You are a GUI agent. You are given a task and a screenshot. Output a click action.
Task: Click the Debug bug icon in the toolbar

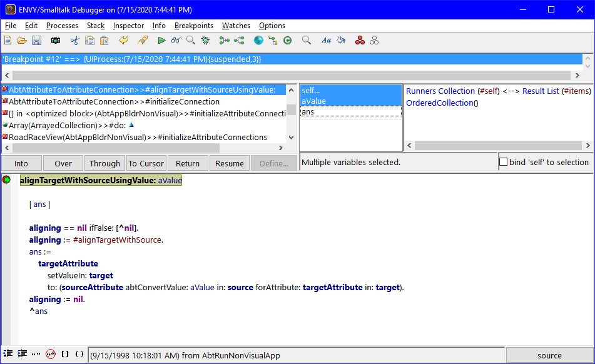click(206, 40)
